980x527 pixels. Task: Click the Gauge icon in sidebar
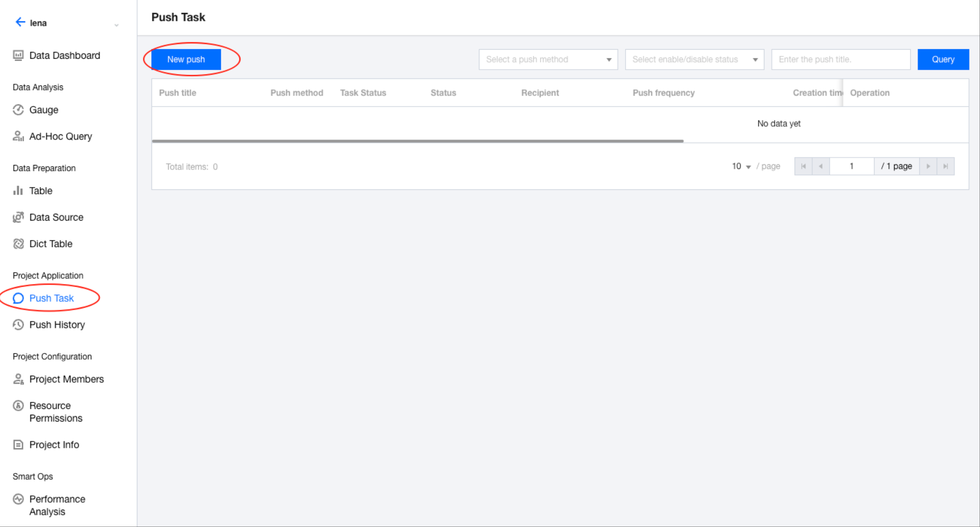pyautogui.click(x=18, y=110)
